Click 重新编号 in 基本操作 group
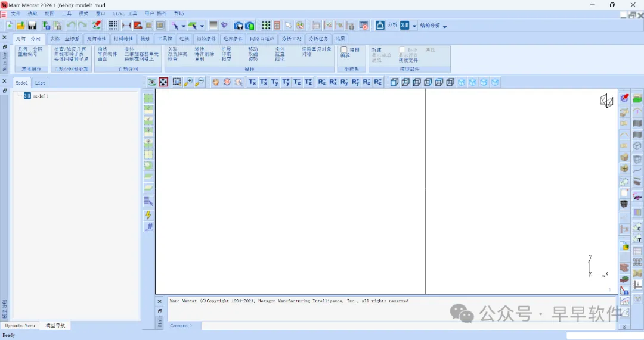This screenshot has height=340, width=644. point(27,54)
